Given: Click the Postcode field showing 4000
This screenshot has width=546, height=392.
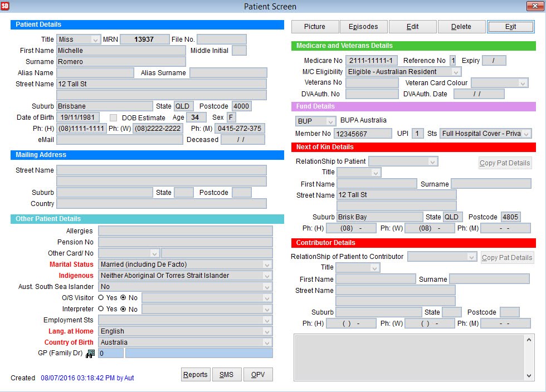Looking at the screenshot, I should pos(242,106).
